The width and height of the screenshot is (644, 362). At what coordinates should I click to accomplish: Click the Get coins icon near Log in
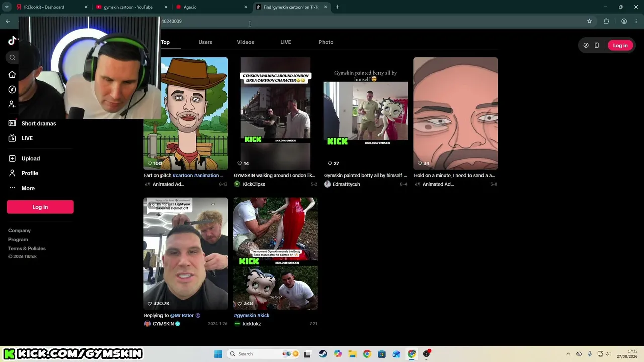pos(586,45)
